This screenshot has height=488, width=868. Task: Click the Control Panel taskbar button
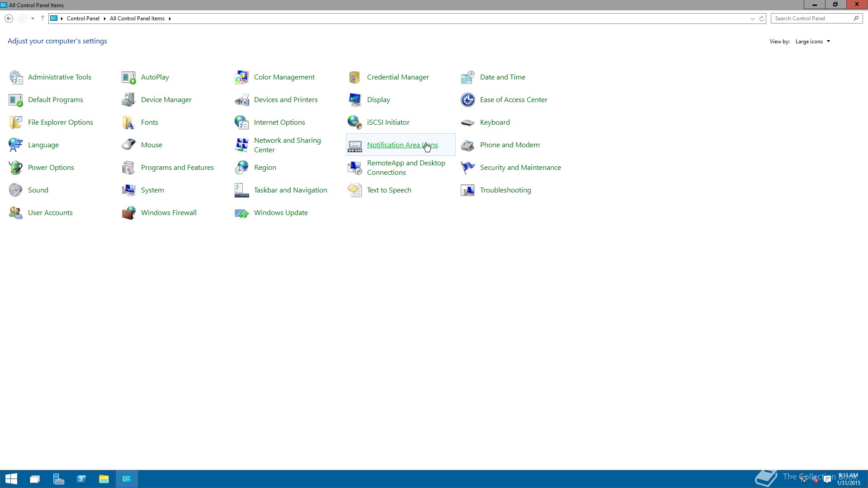pyautogui.click(x=127, y=479)
